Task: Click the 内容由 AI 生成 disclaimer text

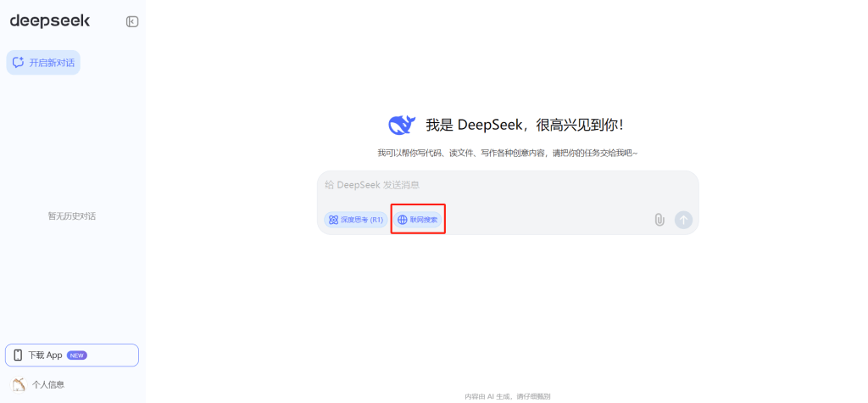Action: pos(507,396)
